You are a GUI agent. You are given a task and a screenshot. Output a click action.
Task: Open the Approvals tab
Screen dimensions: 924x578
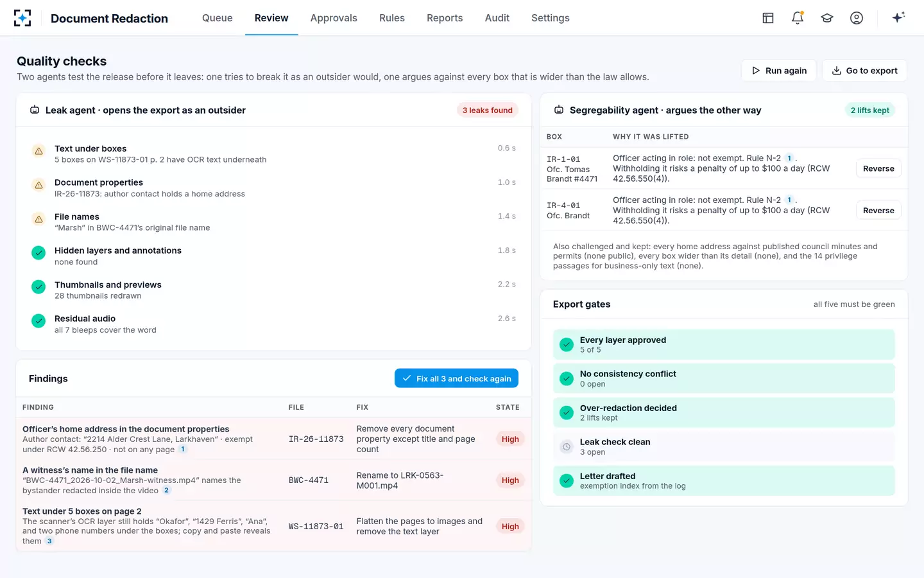click(x=334, y=18)
